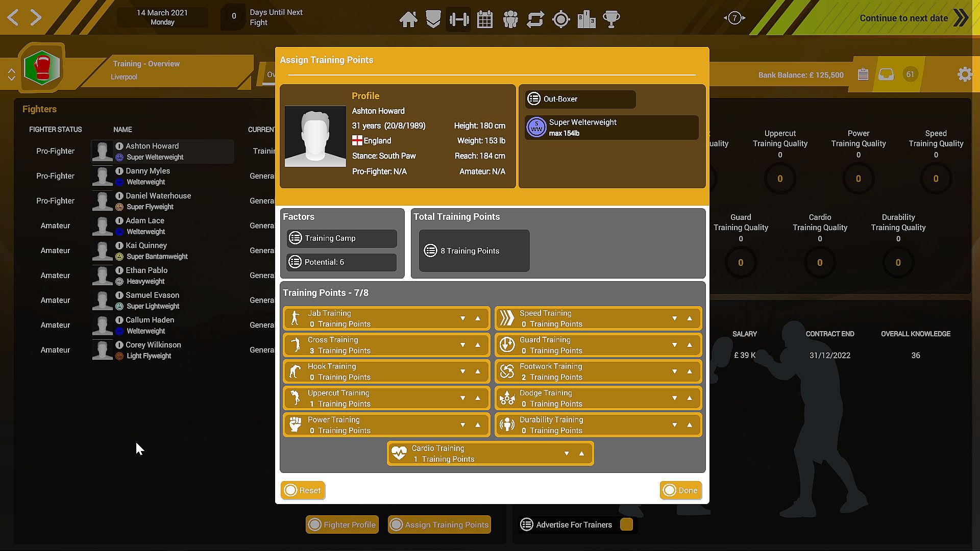Open the settings gear icon
The height and width of the screenshot is (551, 980).
click(964, 74)
